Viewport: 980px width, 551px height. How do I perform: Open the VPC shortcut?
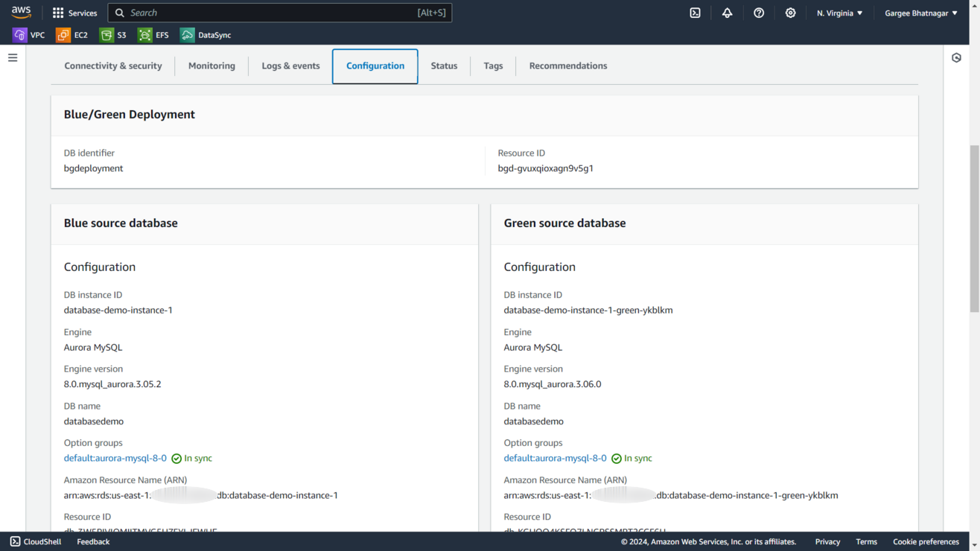tap(29, 35)
